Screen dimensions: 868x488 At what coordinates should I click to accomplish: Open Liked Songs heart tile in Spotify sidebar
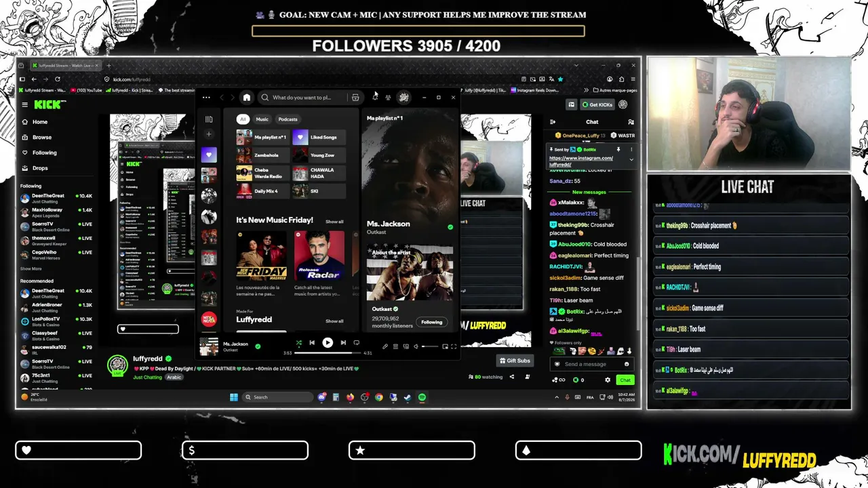[x=209, y=155]
